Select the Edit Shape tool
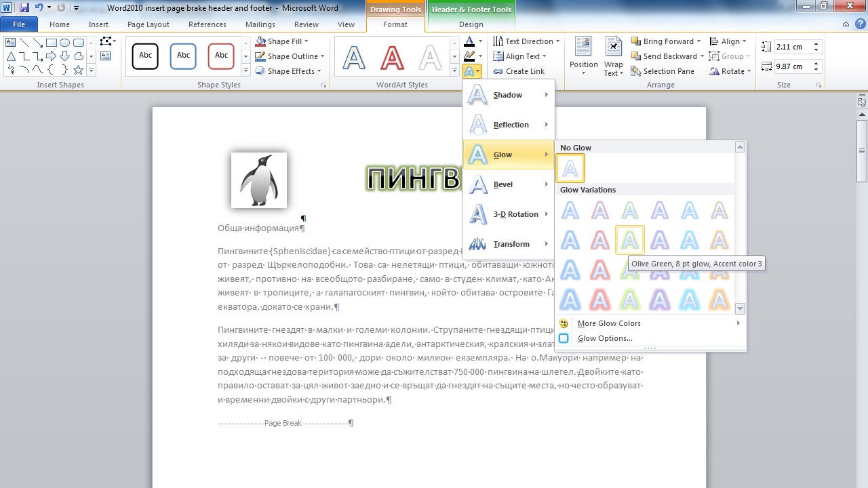Image resolution: width=868 pixels, height=488 pixels. 106,41
